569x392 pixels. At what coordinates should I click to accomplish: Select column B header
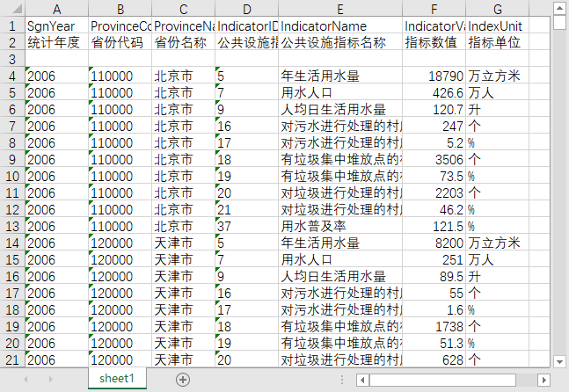point(120,9)
